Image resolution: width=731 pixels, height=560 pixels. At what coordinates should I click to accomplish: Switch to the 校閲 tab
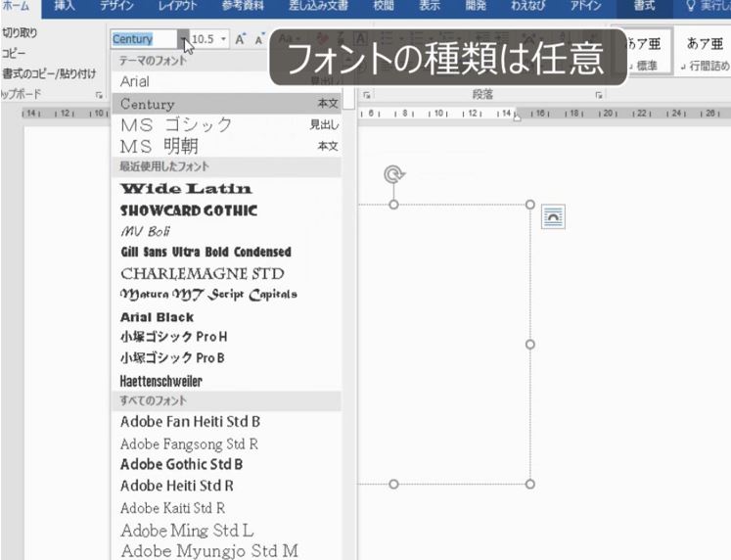384,6
